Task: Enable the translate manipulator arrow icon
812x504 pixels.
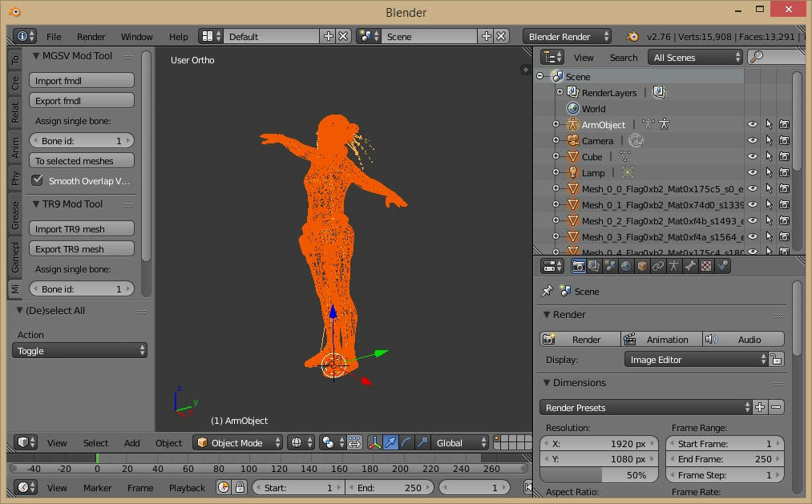Action: click(390, 442)
